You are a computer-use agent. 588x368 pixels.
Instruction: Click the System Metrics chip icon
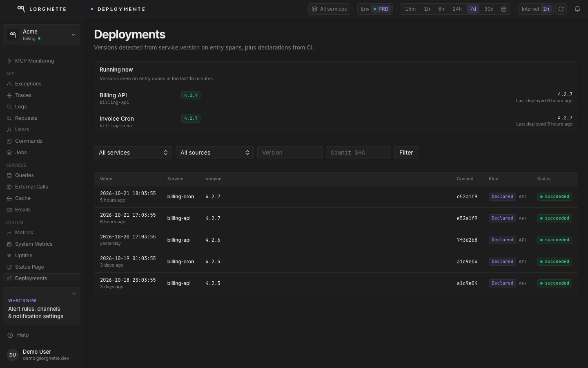(x=9, y=244)
